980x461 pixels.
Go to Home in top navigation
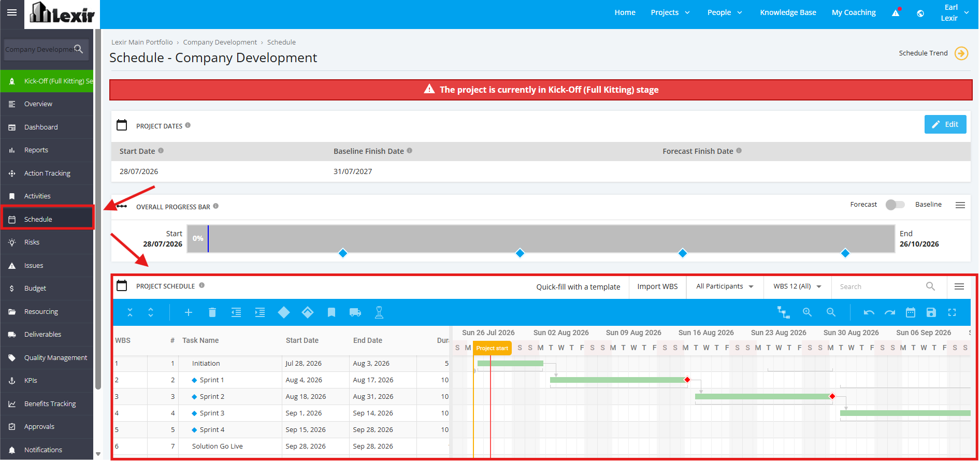625,12
